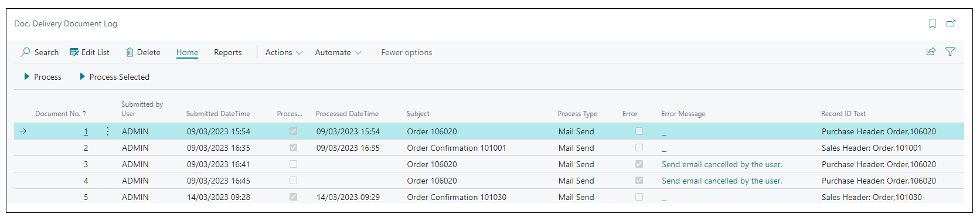980x217 pixels.
Task: Open page in new window icon
Action: click(951, 23)
